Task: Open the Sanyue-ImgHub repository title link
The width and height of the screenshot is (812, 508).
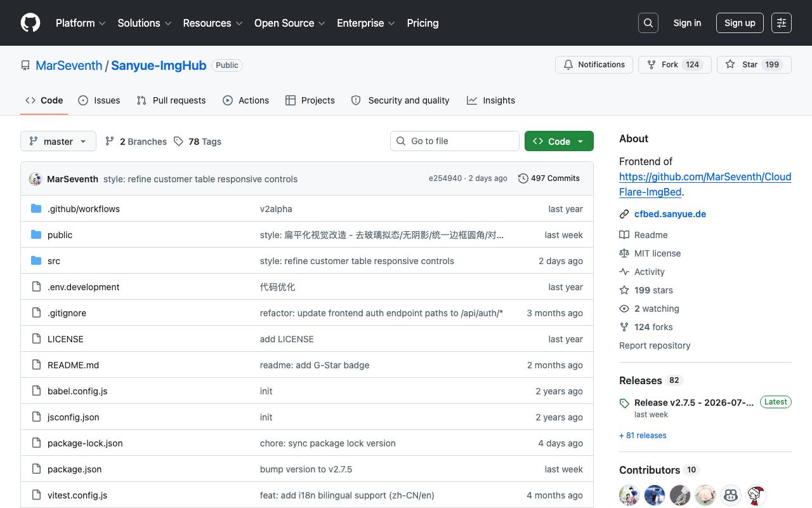Action: click(x=159, y=65)
